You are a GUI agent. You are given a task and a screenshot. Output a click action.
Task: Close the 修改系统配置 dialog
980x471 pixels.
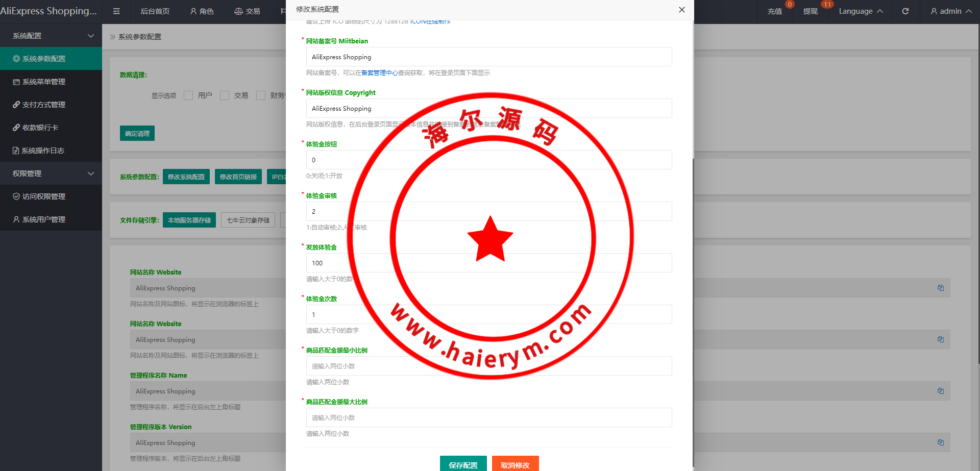[681, 10]
